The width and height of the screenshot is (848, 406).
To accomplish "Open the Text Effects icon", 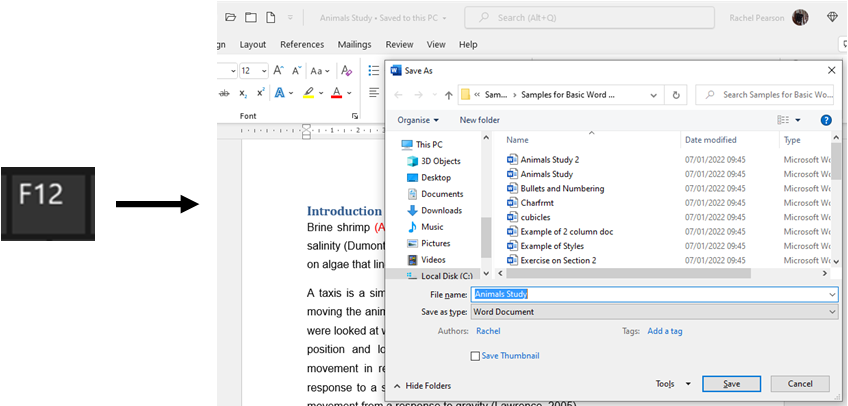I will [x=280, y=93].
